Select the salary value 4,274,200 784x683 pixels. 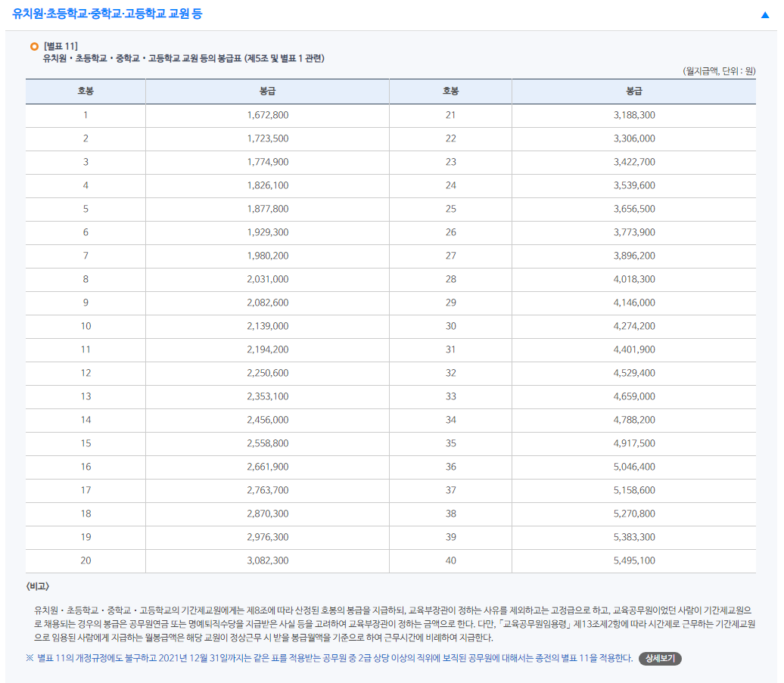634,326
